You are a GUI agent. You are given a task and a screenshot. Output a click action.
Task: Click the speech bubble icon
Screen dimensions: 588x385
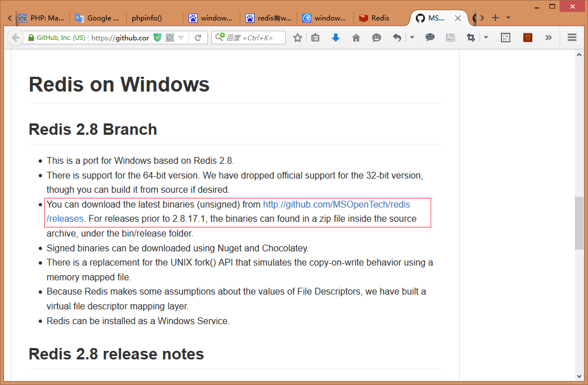[x=430, y=37]
